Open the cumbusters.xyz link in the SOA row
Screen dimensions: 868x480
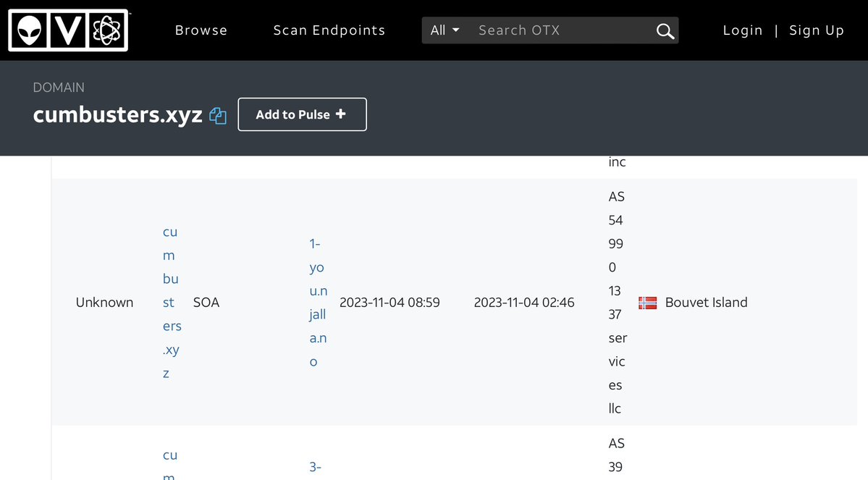click(x=172, y=303)
